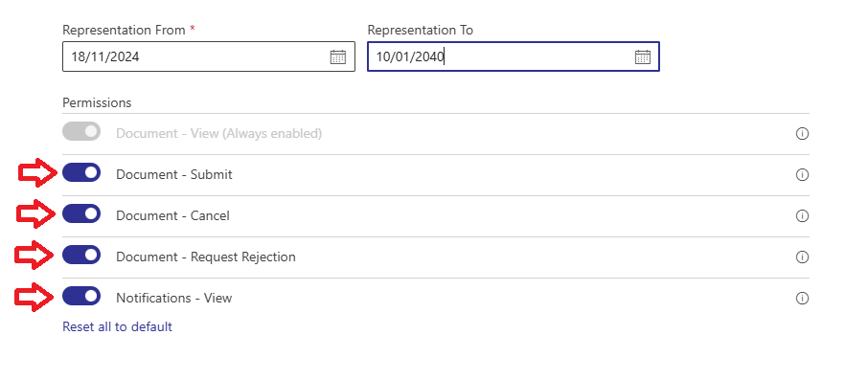The height and width of the screenshot is (380, 868).
Task: Show info for Document - Cancel permission
Action: [802, 215]
